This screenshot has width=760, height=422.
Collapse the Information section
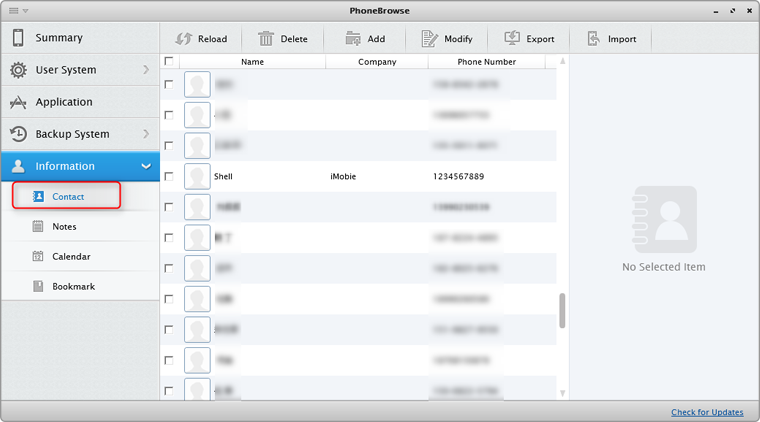(146, 166)
